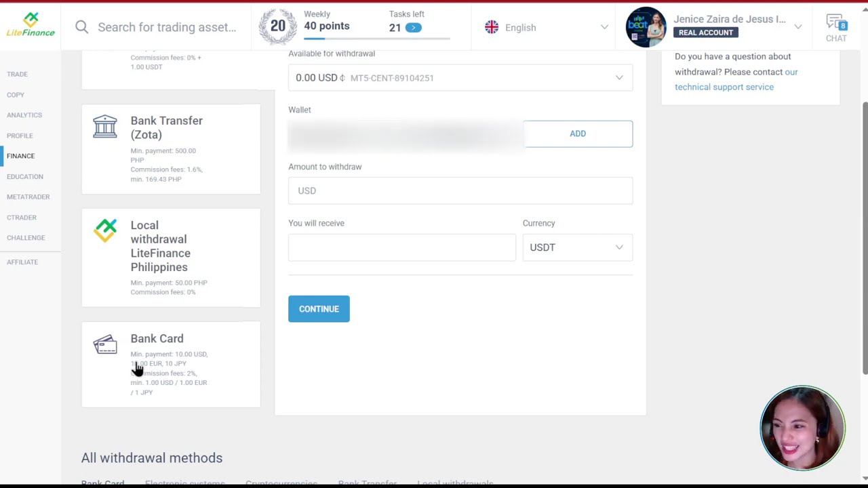Open Metatrader in sidebar
868x488 pixels.
point(28,197)
